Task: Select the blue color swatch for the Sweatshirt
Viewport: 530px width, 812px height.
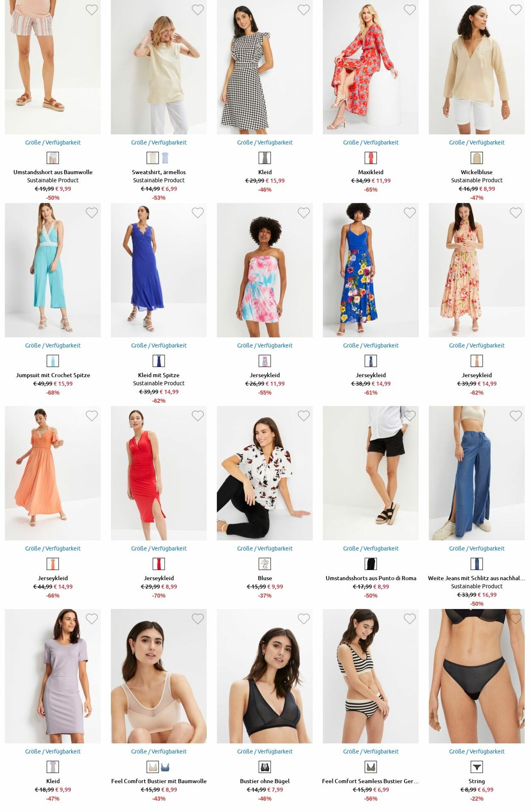Action: 165,158
